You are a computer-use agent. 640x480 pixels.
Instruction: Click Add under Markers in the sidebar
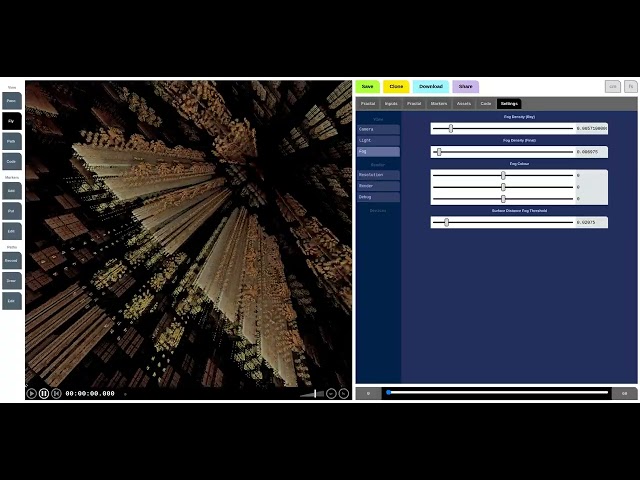pos(12,191)
